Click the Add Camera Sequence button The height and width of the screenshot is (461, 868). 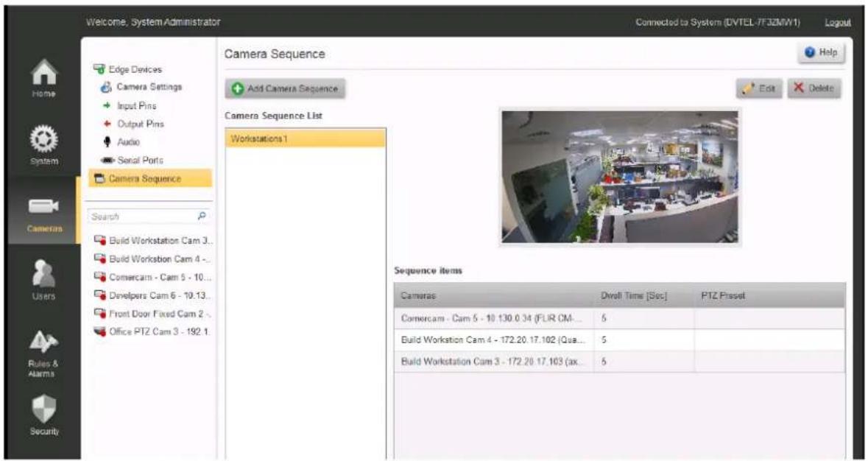point(285,88)
